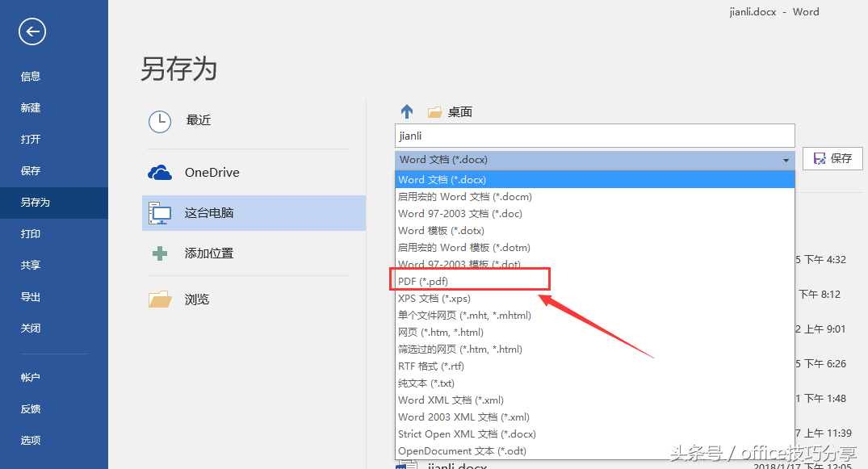Click the 保存 button beside file type

(x=832, y=159)
